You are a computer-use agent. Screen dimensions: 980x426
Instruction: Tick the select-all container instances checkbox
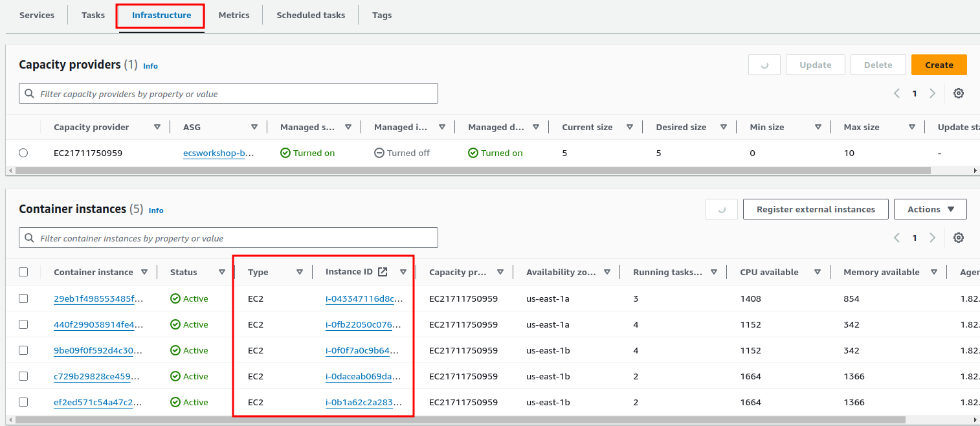click(x=23, y=272)
